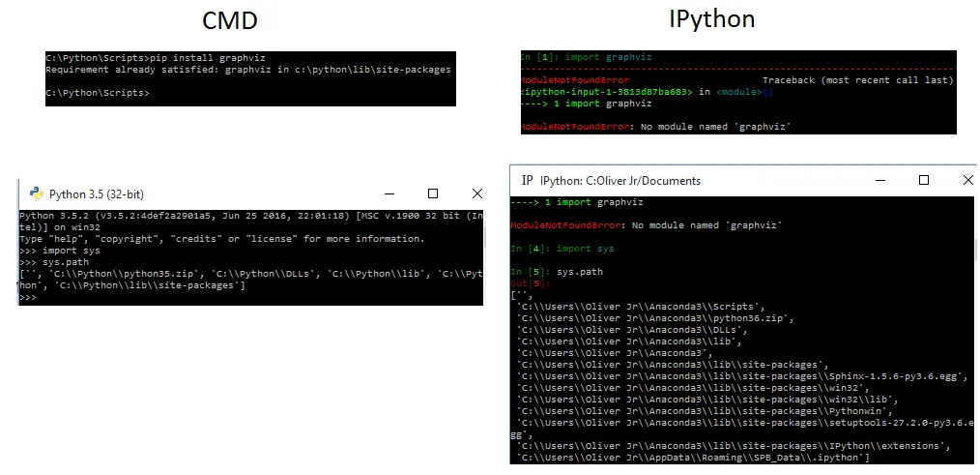Click '>>> import sys' in Python console

(x=59, y=251)
